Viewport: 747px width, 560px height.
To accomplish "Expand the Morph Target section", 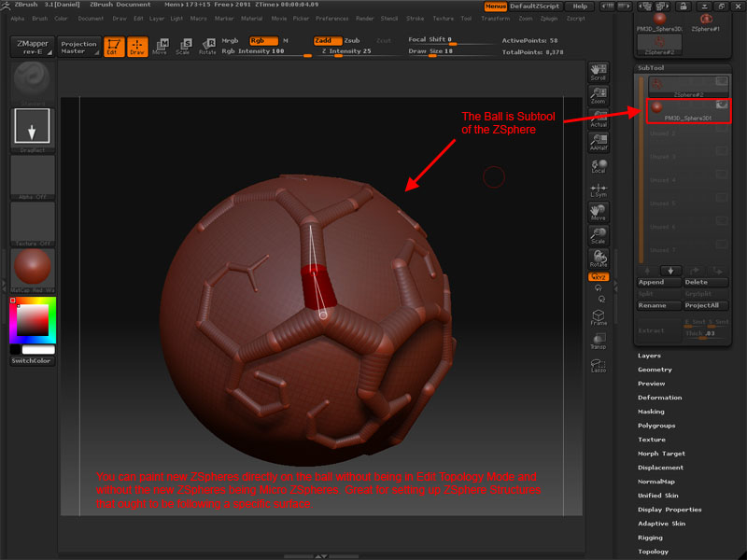I will tap(661, 454).
